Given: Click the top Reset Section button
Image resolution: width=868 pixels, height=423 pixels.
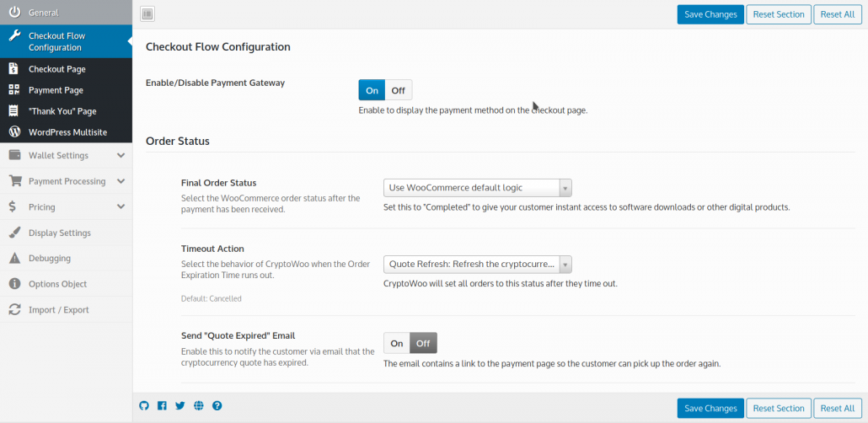Looking at the screenshot, I should tap(779, 14).
